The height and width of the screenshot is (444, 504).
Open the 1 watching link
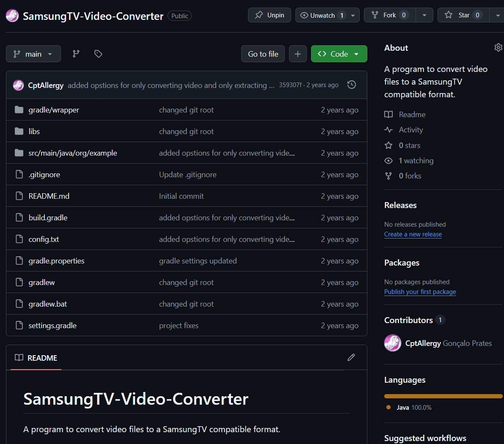pyautogui.click(x=416, y=161)
